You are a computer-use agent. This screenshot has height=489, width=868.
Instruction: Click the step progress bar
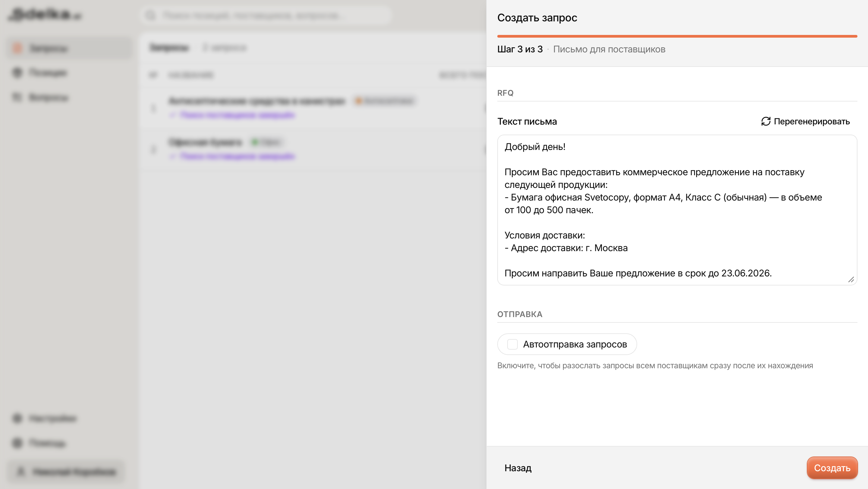(x=677, y=36)
